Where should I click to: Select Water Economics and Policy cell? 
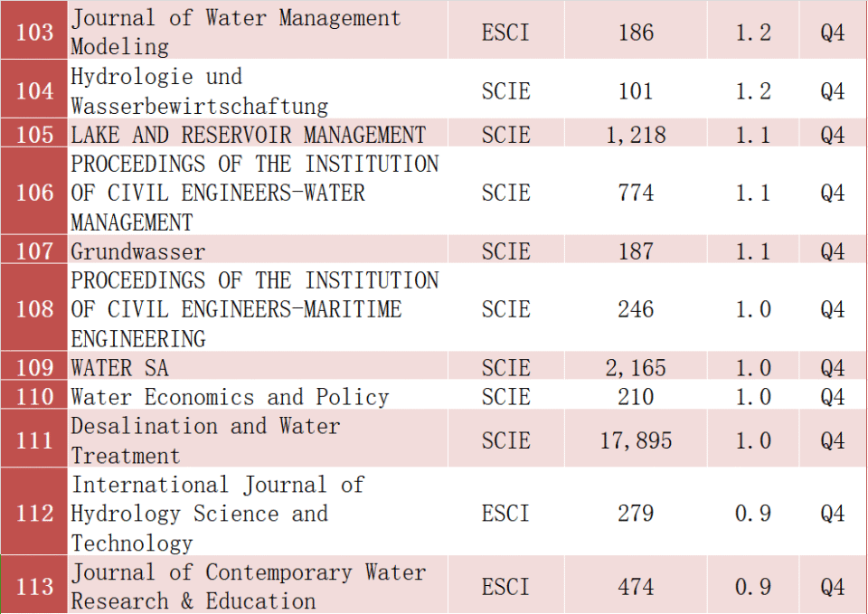tap(230, 397)
